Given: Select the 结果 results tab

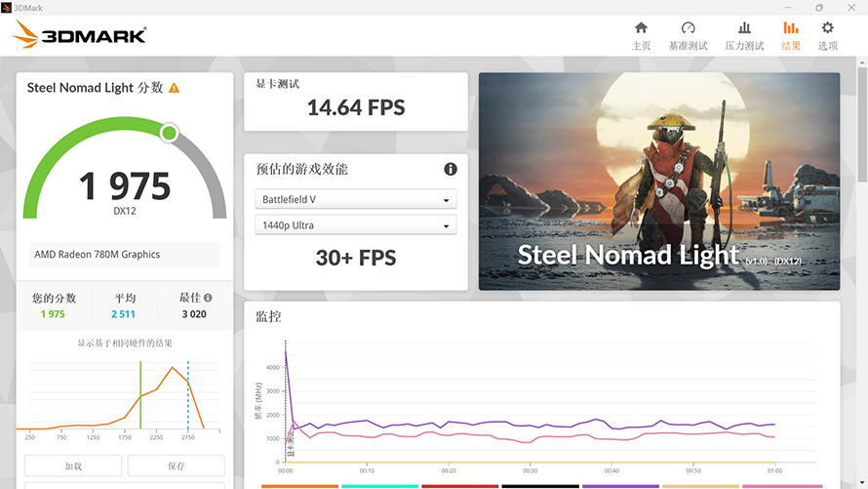Looking at the screenshot, I should (791, 36).
